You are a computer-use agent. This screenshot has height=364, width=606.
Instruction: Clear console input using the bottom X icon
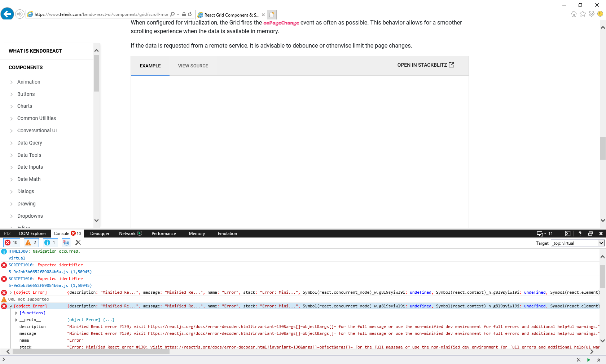(x=579, y=360)
